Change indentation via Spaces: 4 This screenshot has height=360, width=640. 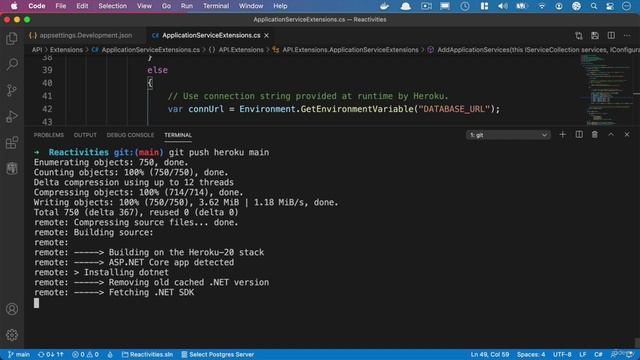click(x=531, y=354)
